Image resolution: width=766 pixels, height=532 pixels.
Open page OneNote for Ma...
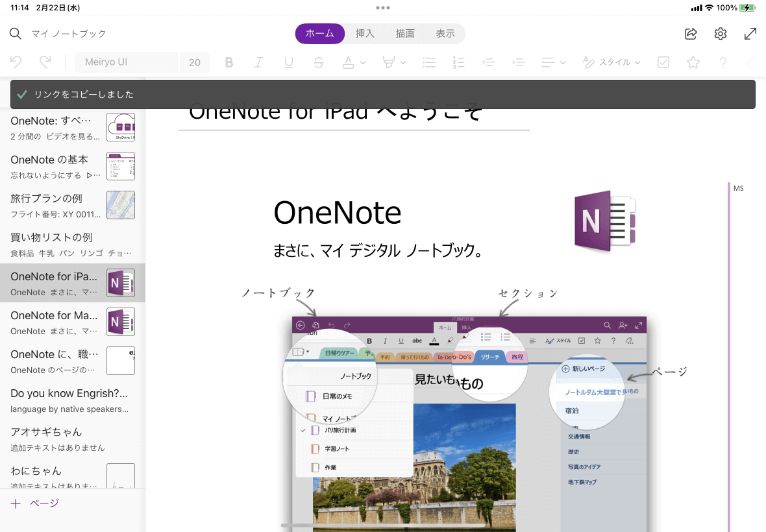[72, 322]
